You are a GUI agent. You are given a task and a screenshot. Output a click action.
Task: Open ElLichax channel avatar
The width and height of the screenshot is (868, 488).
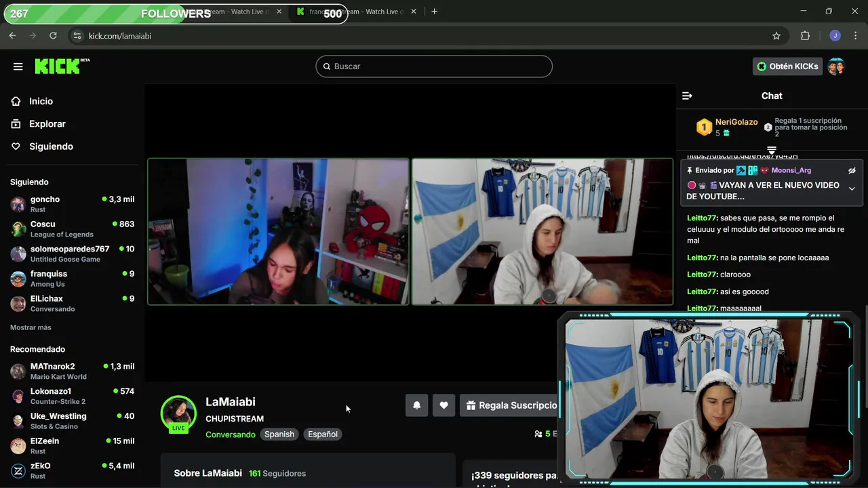[18, 303]
